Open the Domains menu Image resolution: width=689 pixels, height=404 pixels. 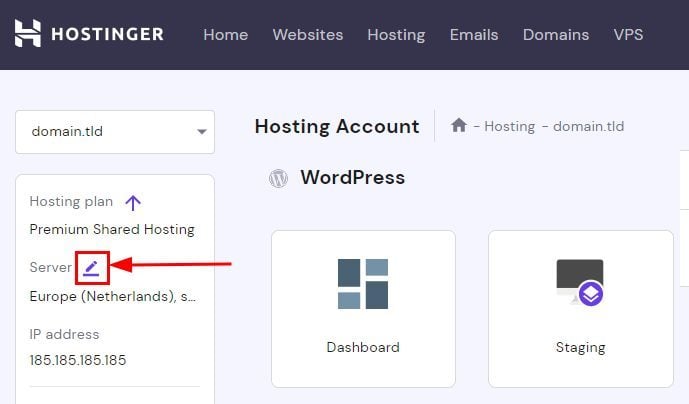pos(556,35)
